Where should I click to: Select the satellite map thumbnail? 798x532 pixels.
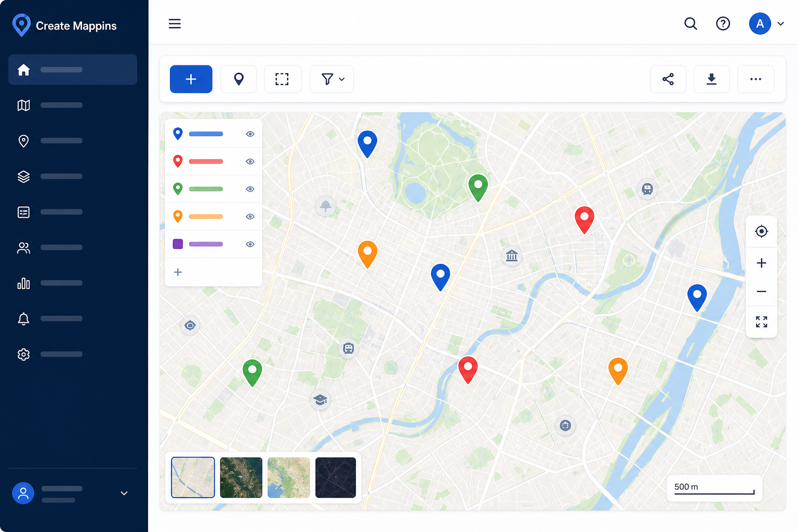click(241, 477)
